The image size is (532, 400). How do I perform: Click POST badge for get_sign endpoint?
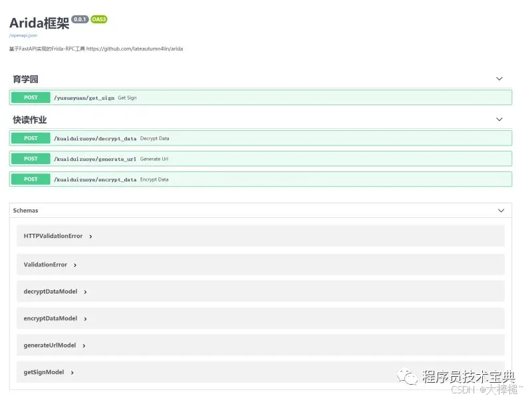coord(31,98)
